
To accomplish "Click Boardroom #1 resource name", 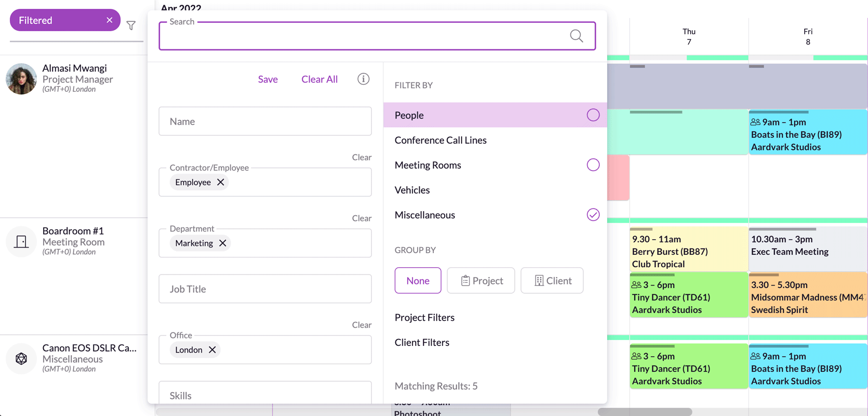I will 73,230.
